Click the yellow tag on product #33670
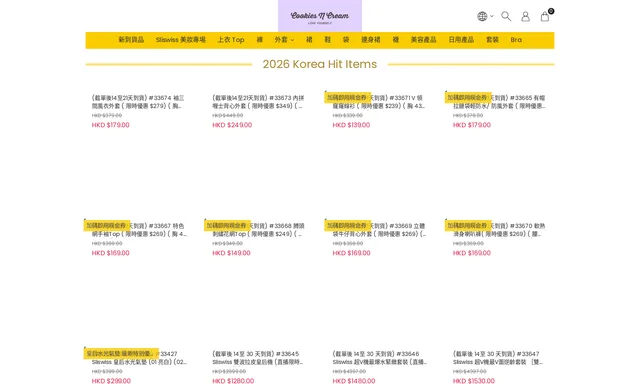This screenshot has width=640, height=384. click(x=468, y=226)
